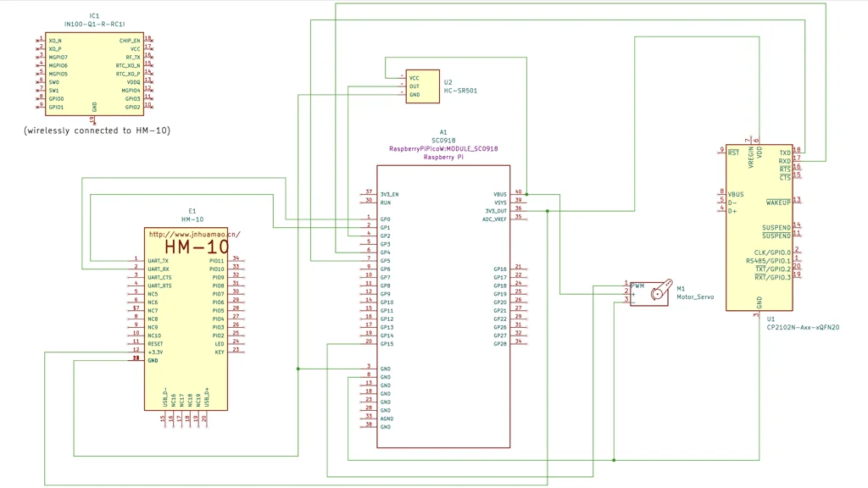Select the CP2102N-Axx-xQFN20 chip symbol
Image resolution: width=868 pixels, height=488 pixels.
pos(759,225)
